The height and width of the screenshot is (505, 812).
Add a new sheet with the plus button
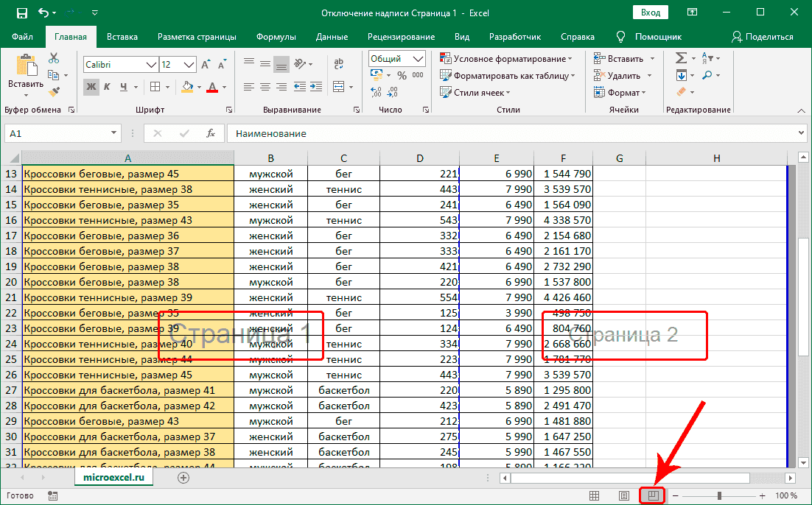coord(183,477)
